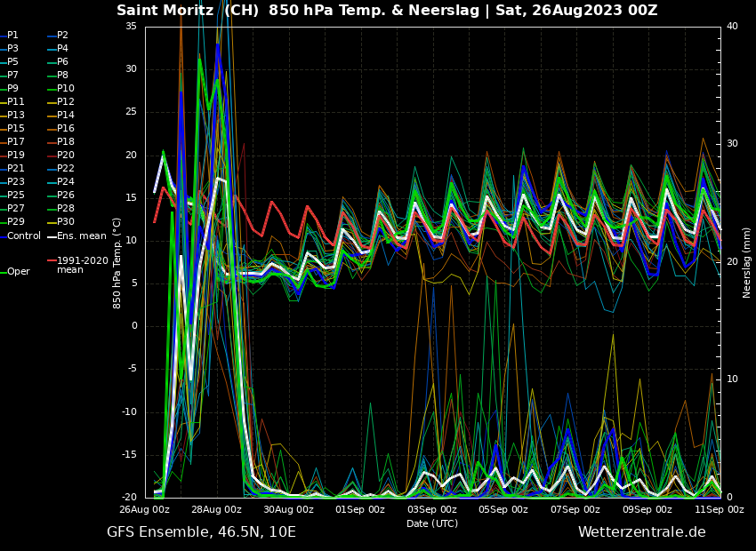Click the Control legend entry
This screenshot has height=551, width=756.
24,236
